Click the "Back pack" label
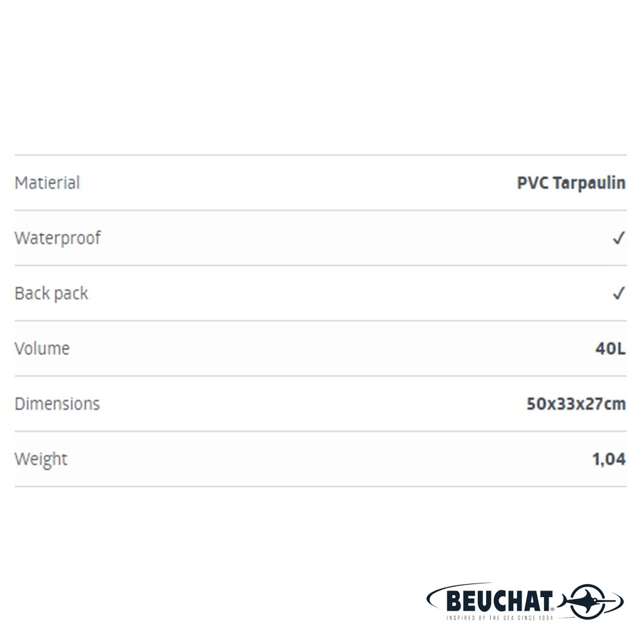Screen dimensions: 644x644 [51, 294]
